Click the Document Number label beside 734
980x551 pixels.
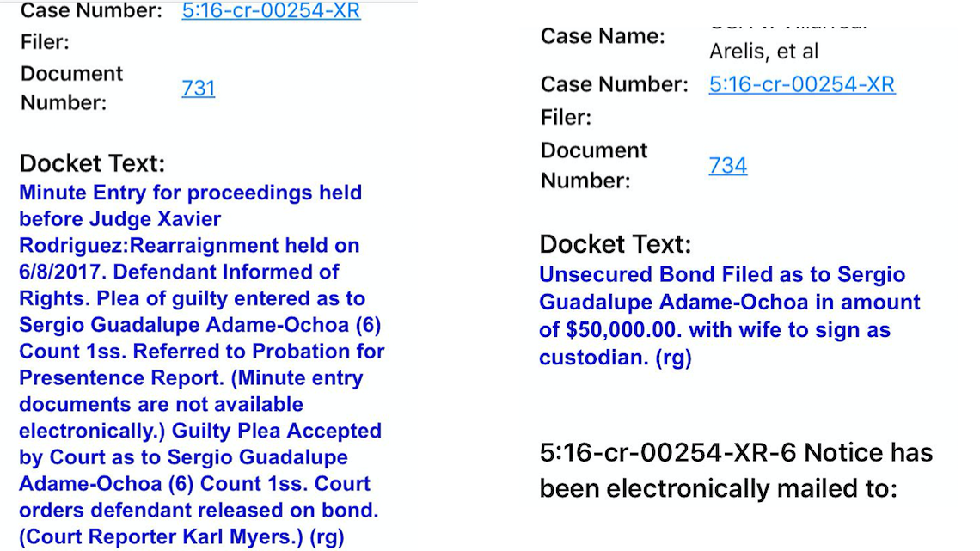point(593,165)
